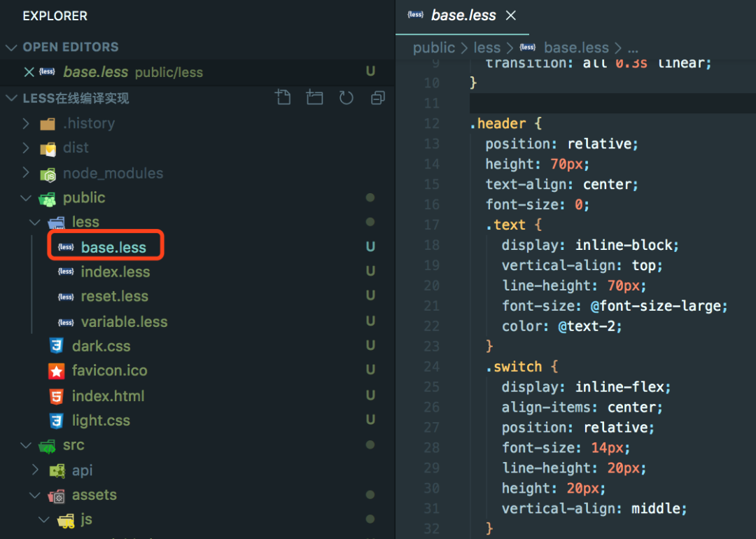Click the CSS3 icon beside dark.css
The height and width of the screenshot is (539, 756).
tap(57, 346)
